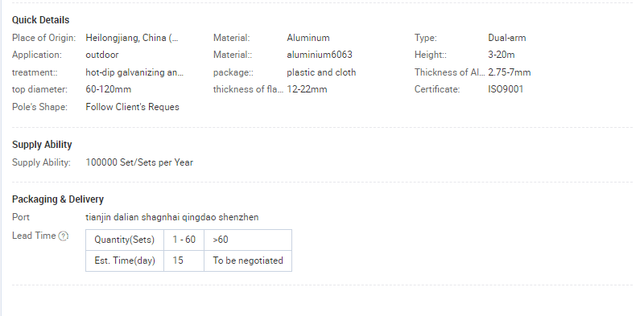Image resolution: width=644 pixels, height=316 pixels.
Task: Click the '15' estimated days cell
Action: [184, 261]
